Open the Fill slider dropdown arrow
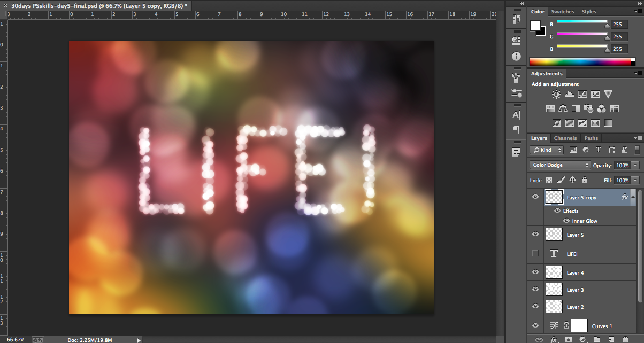The height and width of the screenshot is (343, 644). tap(635, 181)
